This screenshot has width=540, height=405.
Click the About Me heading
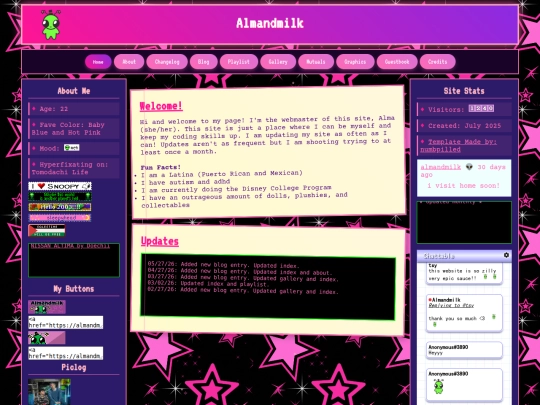click(74, 91)
